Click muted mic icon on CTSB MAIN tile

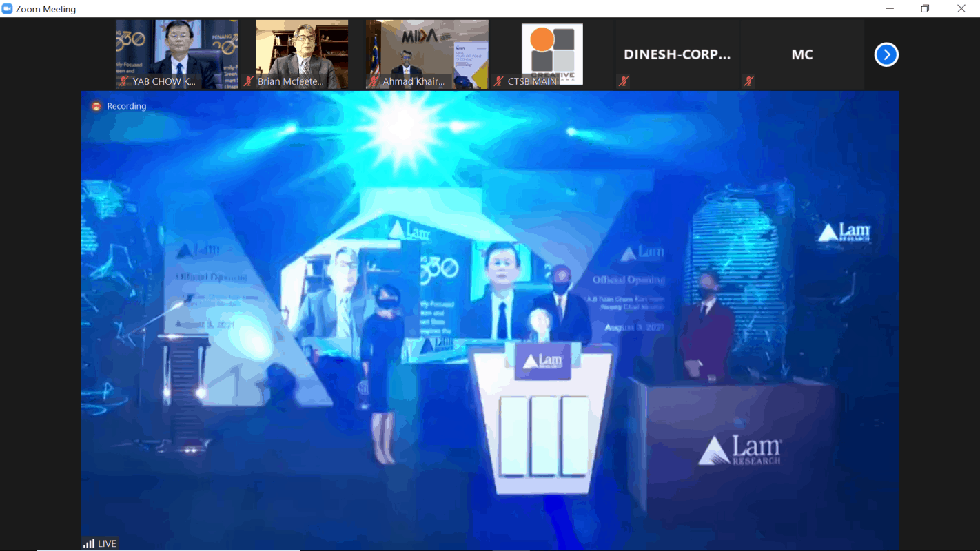[498, 81]
